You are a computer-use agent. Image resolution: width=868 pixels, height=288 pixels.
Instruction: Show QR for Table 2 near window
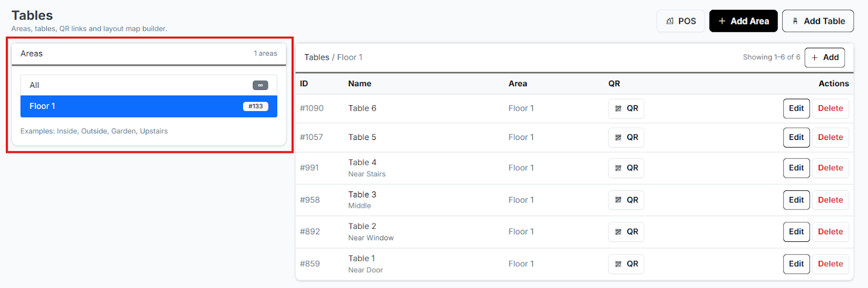(626, 232)
